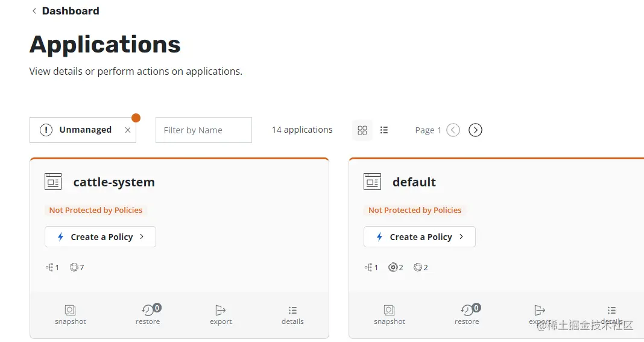Restore cattle-system application

tap(148, 315)
